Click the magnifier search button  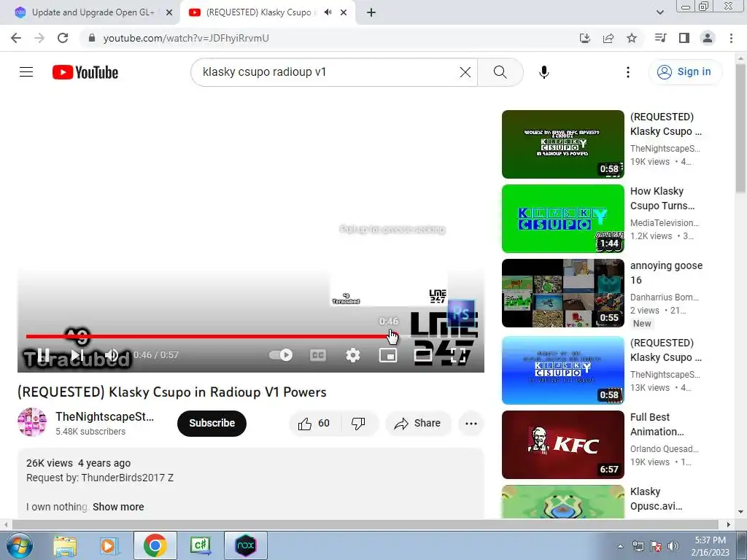point(500,72)
